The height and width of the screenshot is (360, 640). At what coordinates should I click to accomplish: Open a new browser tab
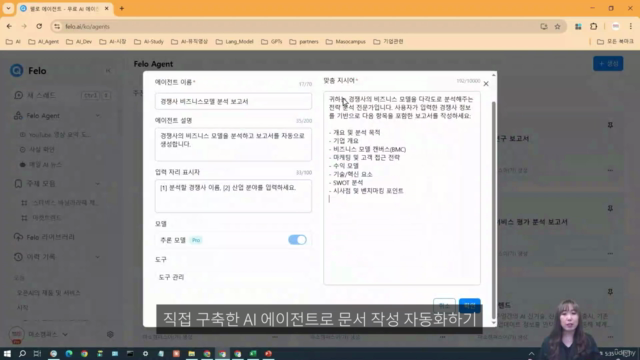coord(122,8)
